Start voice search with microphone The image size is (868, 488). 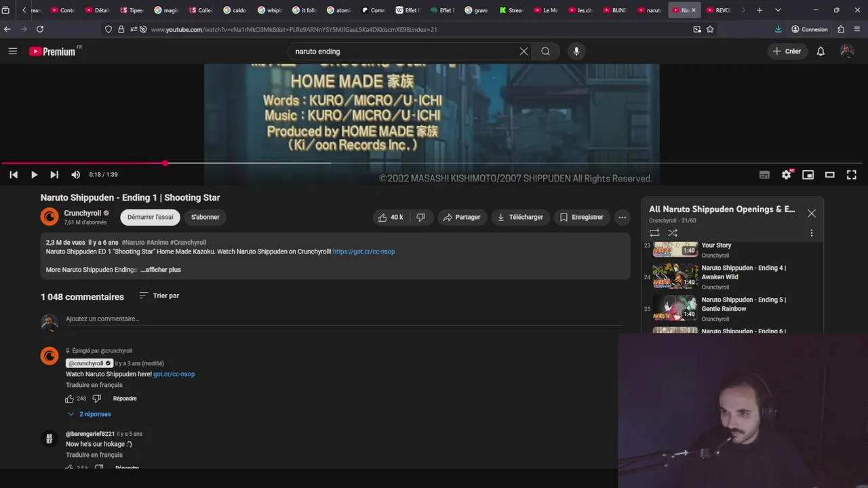pos(576,51)
